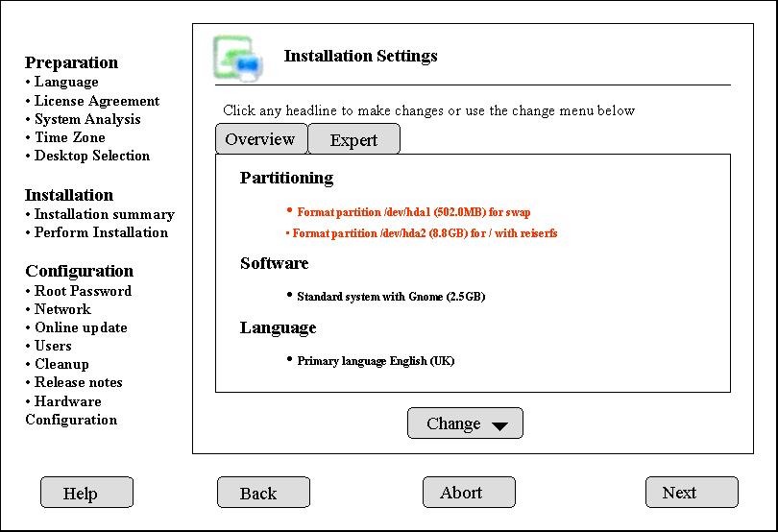778x532 pixels.
Task: Select Hardware Configuration step
Action: (x=71, y=410)
